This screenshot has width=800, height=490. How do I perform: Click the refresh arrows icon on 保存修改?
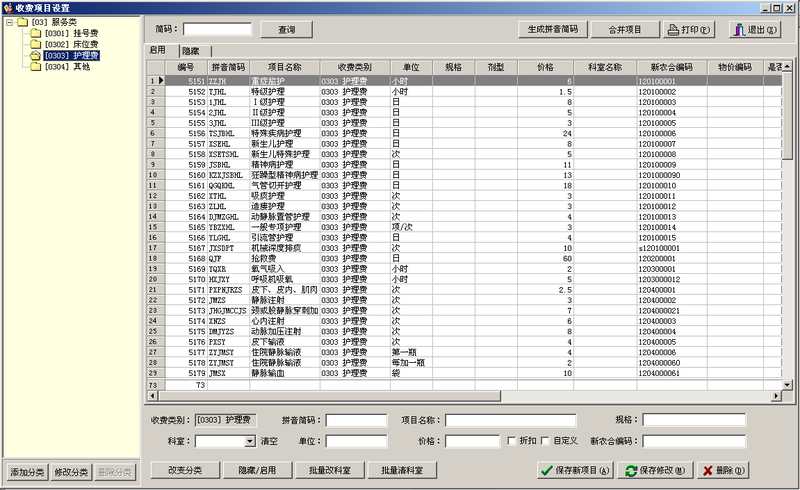pos(632,471)
